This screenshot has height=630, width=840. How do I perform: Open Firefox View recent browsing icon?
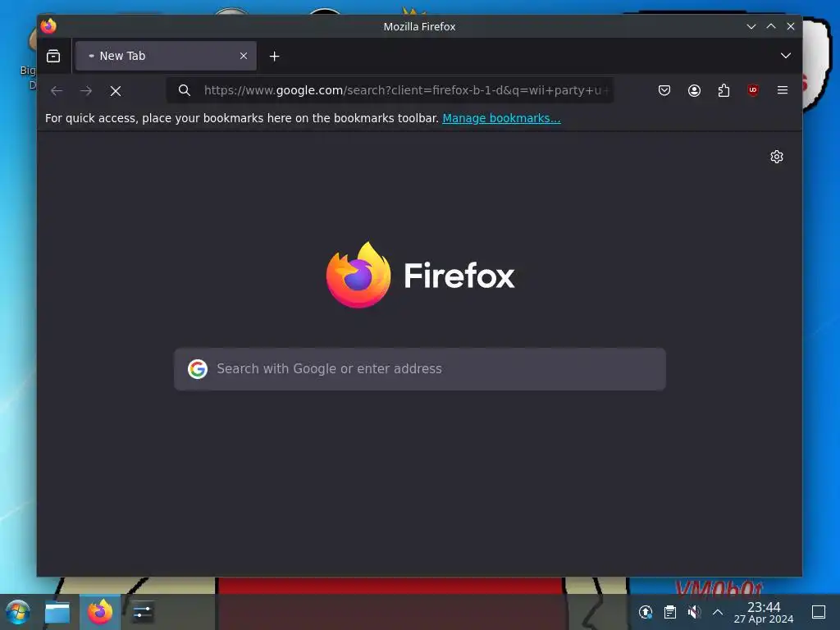click(x=53, y=56)
